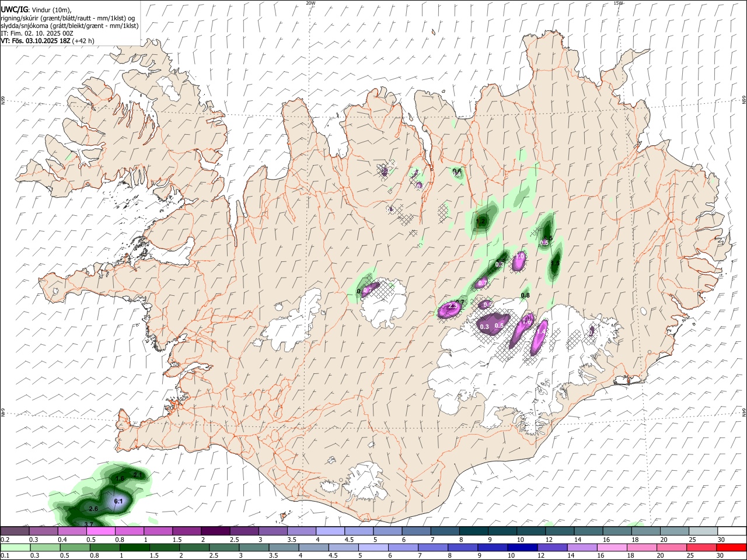Click the title text 'UWC/IG: Vindur (10m)'
The width and height of the screenshot is (747, 560).
(x=36, y=9)
